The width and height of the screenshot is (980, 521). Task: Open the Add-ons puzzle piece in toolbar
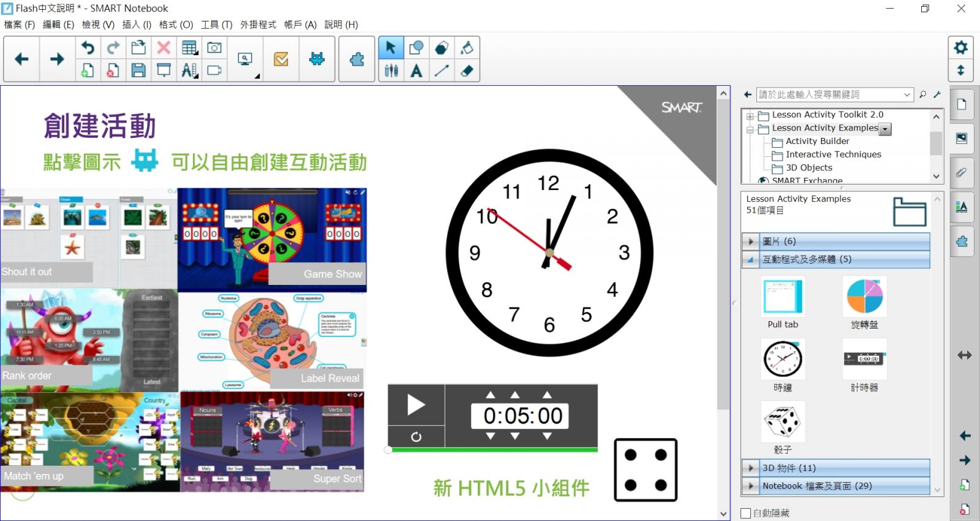pyautogui.click(x=356, y=59)
